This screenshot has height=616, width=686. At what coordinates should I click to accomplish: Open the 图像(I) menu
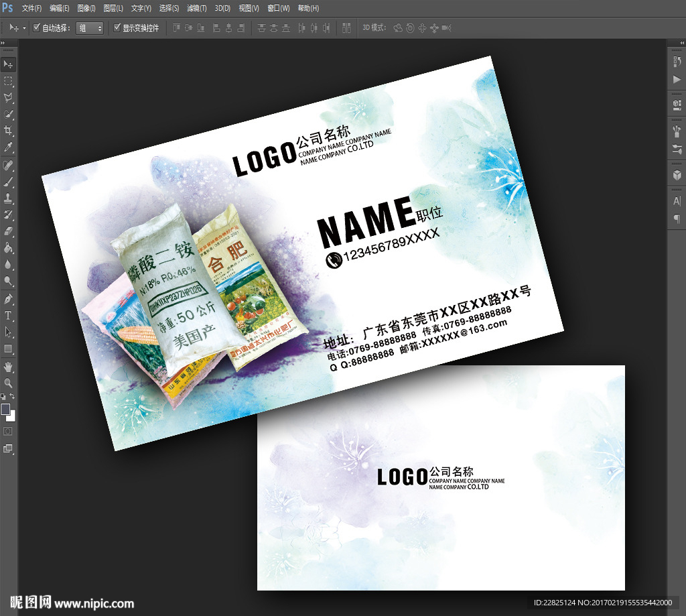coord(86,8)
